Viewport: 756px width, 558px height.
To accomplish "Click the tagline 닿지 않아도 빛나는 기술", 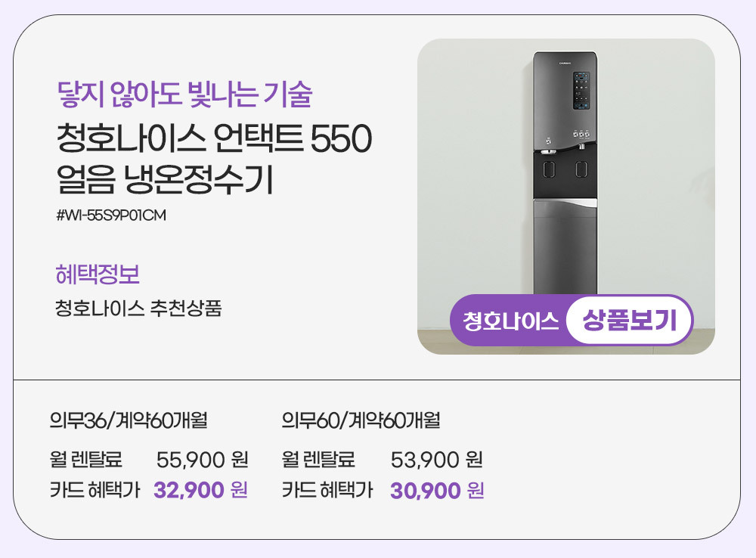I will 184,95.
